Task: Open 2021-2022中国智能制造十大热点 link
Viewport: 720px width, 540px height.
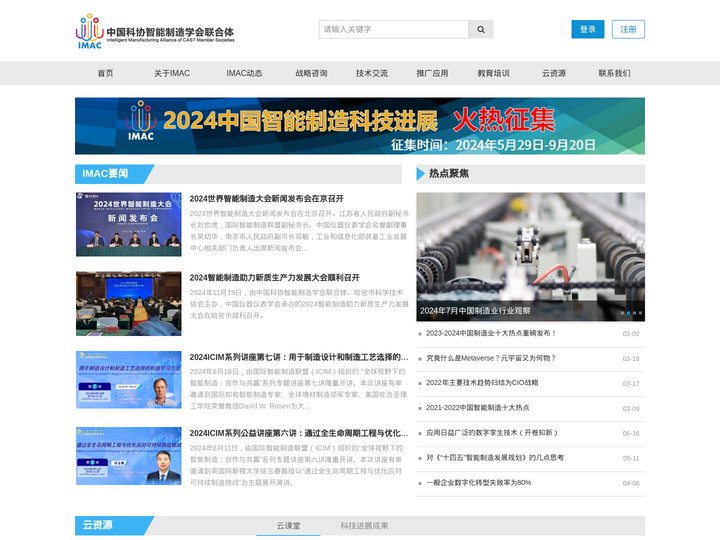Action: tap(478, 408)
